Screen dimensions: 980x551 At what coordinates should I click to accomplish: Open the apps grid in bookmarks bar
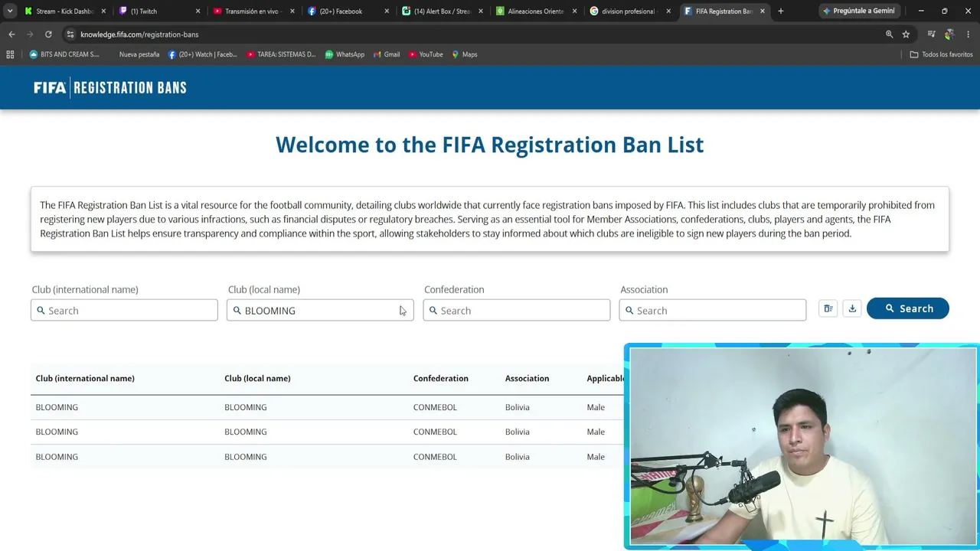pyautogui.click(x=10, y=54)
